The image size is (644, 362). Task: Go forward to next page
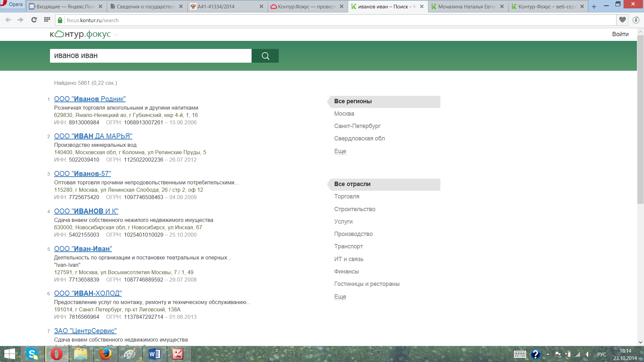(x=20, y=20)
